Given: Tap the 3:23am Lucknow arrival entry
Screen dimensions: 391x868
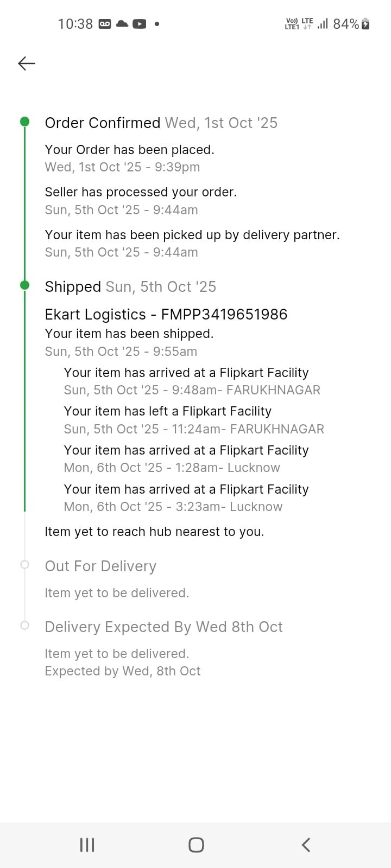Looking at the screenshot, I should pos(186,498).
